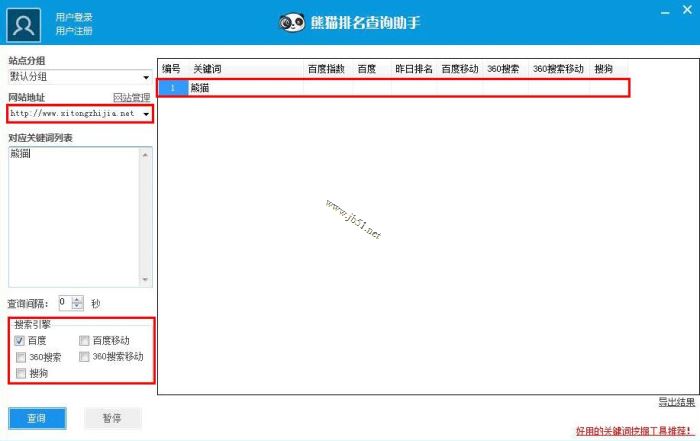Viewport: 700px width, 441px height.
Task: Enable the 360搜索 checkbox
Action: (x=21, y=357)
